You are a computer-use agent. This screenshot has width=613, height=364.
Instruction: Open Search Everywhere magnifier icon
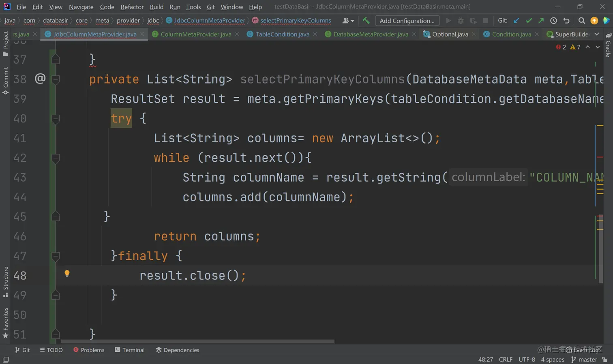581,21
